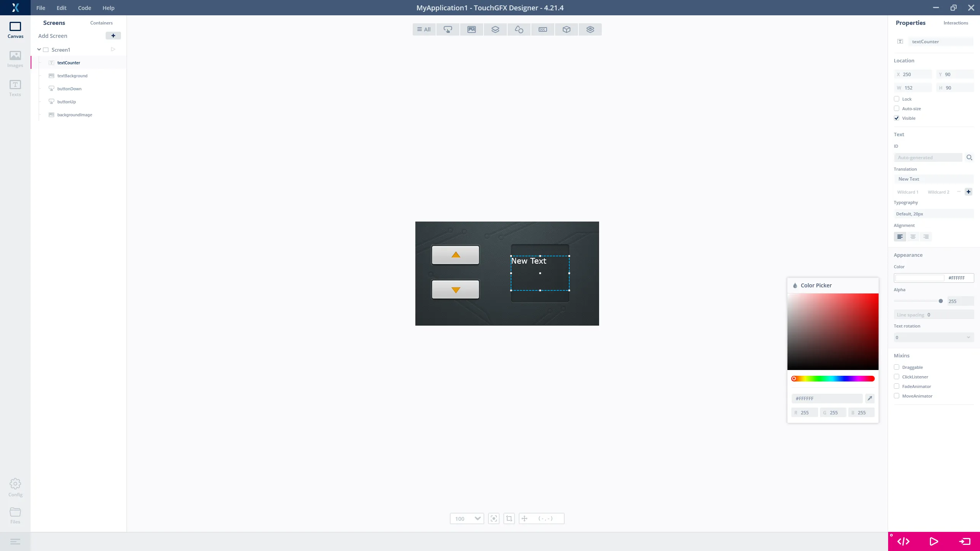Enable the Auto-size checkbox
980x551 pixels.
tap(897, 109)
